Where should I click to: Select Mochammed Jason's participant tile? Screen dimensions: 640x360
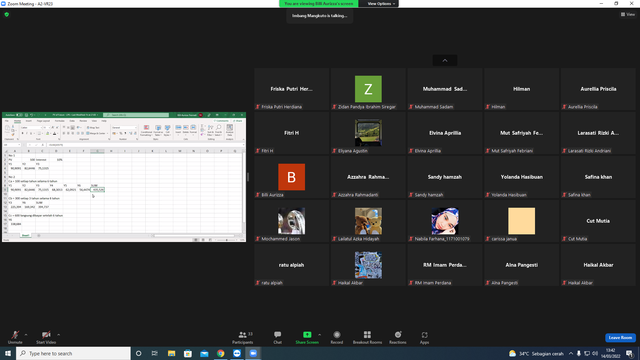[291, 221]
